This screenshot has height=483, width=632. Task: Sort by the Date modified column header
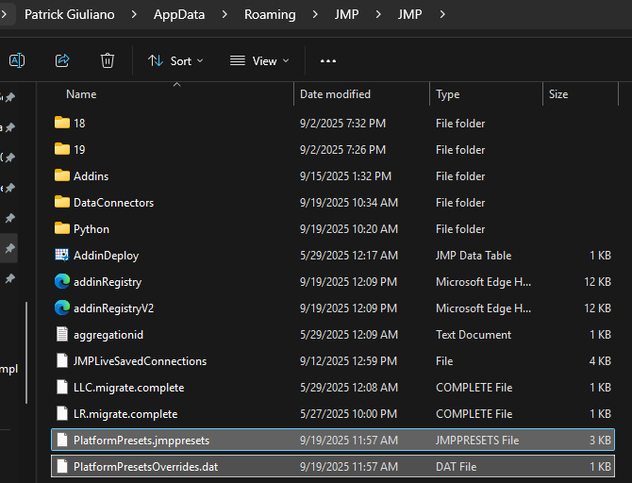[335, 94]
